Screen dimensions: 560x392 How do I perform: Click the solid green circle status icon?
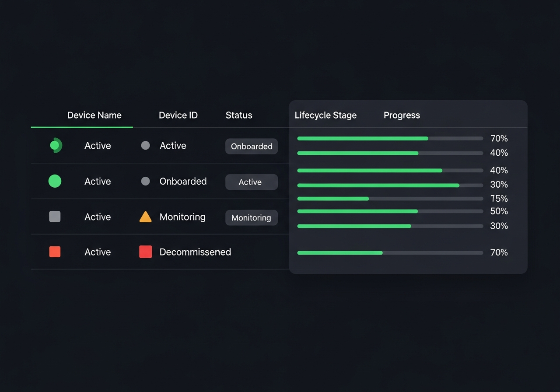(55, 181)
